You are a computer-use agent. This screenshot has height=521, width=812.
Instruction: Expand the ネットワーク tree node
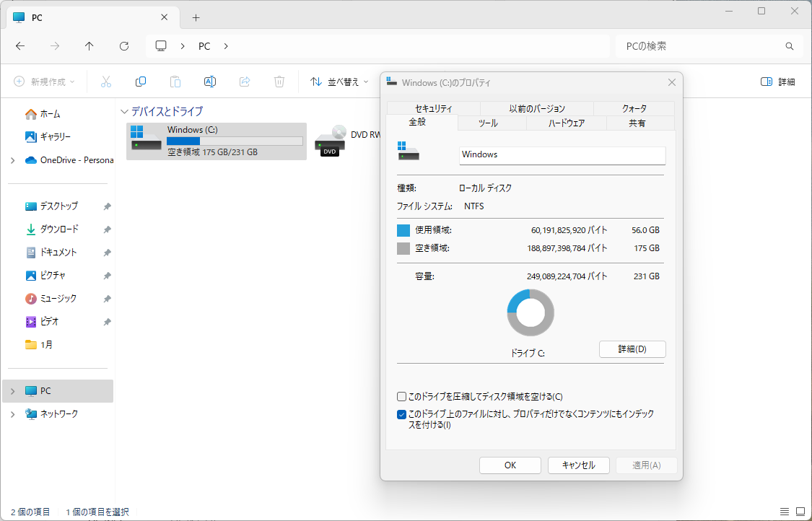pos(13,414)
